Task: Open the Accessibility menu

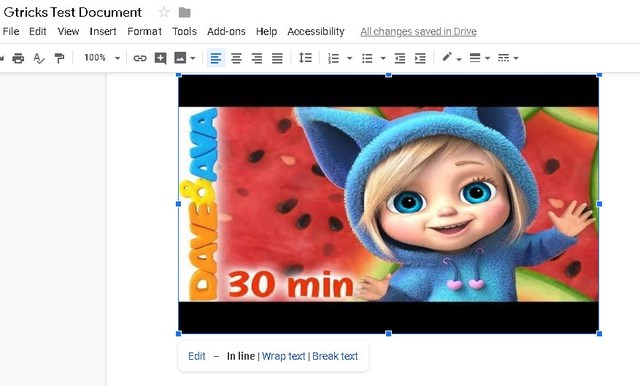Action: pos(316,31)
